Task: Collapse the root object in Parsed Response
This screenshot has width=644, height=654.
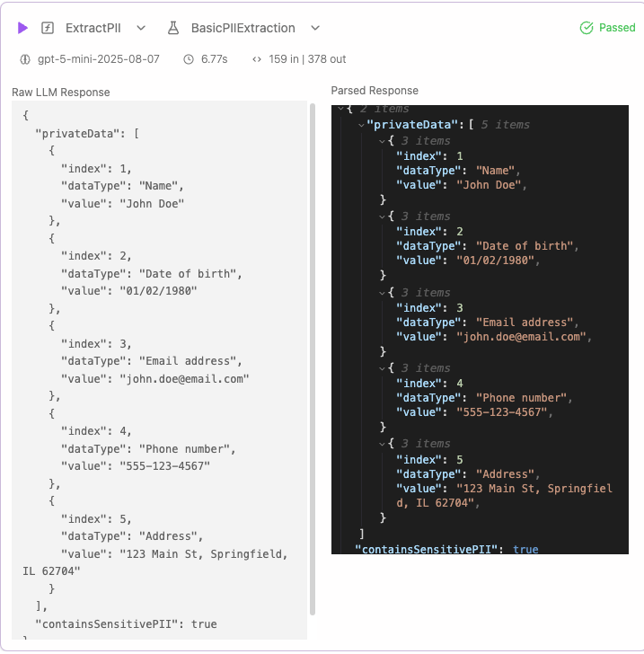Action: (340, 109)
